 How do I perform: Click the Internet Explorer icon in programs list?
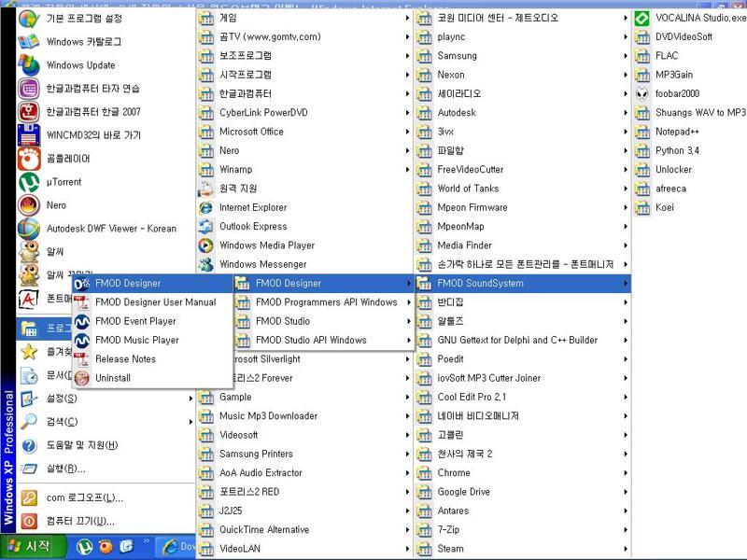(x=205, y=207)
